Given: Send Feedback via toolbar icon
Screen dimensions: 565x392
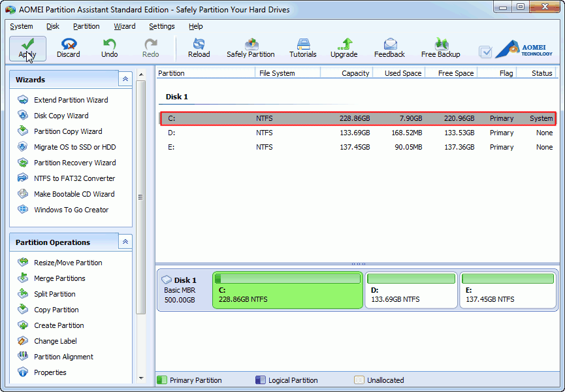Looking at the screenshot, I should pyautogui.click(x=389, y=48).
